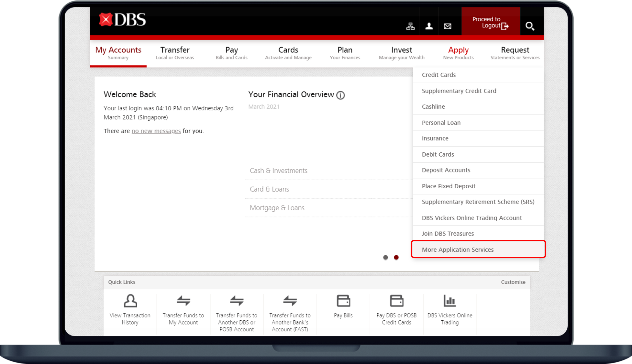Image resolution: width=632 pixels, height=364 pixels.
Task: Select Personal Loan menu entry
Action: point(478,123)
